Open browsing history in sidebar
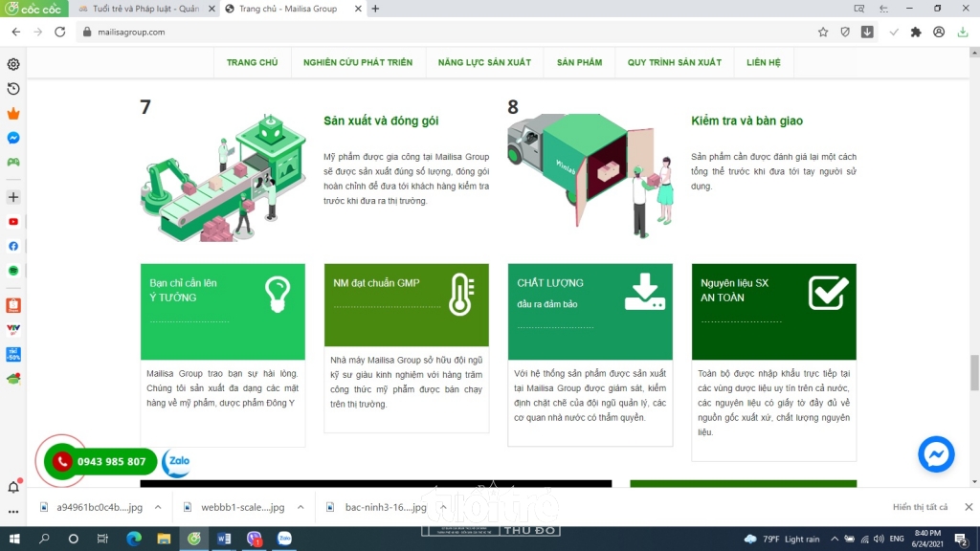The image size is (980, 551). tap(13, 89)
